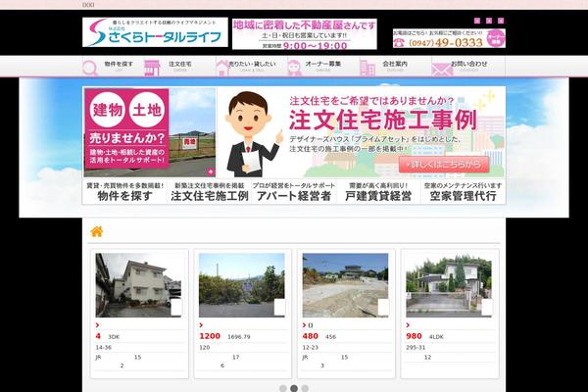Viewport: 588px width, 392px height.
Task: Go to third carousel page dot
Action: click(305, 388)
